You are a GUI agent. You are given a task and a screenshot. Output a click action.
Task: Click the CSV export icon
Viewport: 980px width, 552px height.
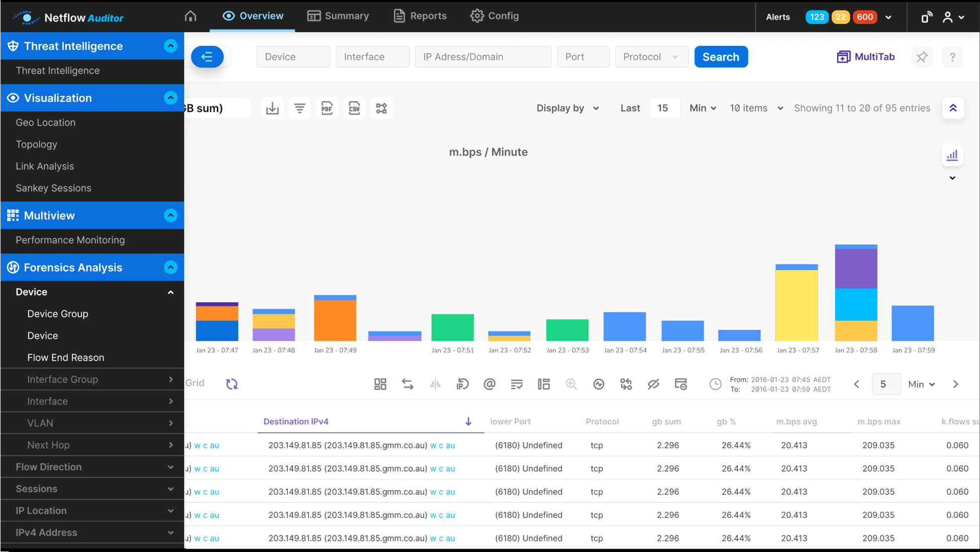click(355, 108)
